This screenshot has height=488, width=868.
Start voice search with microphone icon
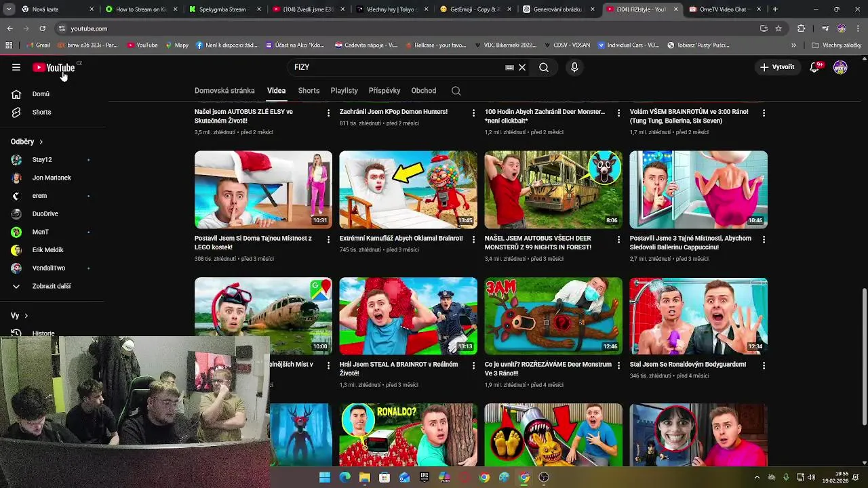(x=574, y=67)
